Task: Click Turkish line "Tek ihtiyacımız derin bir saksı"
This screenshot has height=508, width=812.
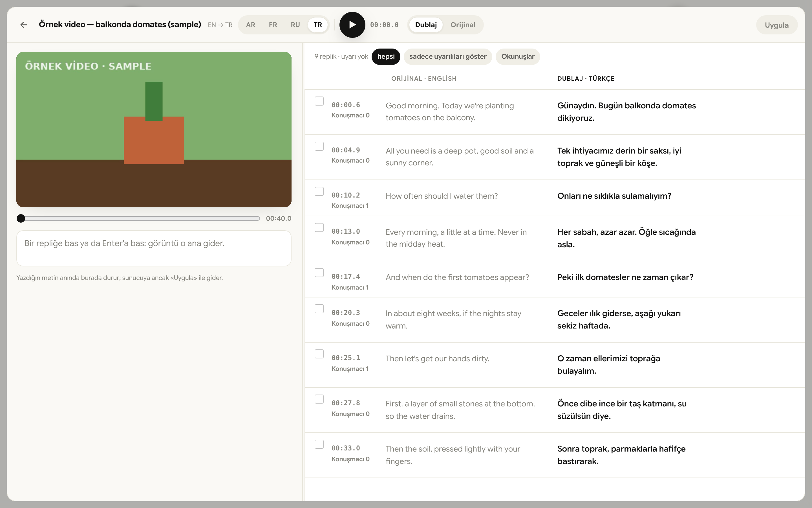Action: pos(619,157)
